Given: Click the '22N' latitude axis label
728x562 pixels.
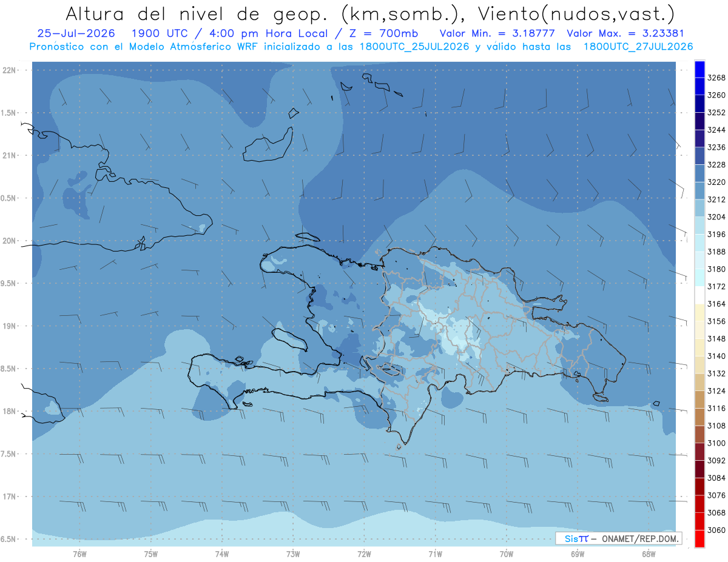Looking at the screenshot, I should tap(9, 70).
